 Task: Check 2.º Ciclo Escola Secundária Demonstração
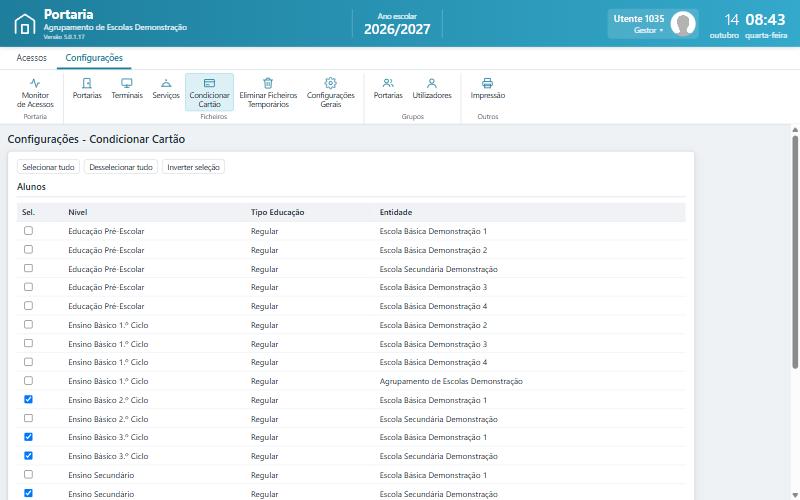point(29,418)
